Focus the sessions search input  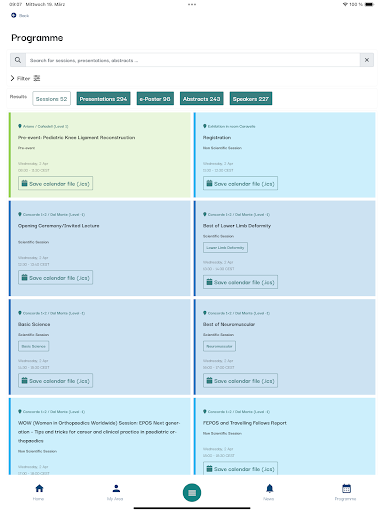193,60
